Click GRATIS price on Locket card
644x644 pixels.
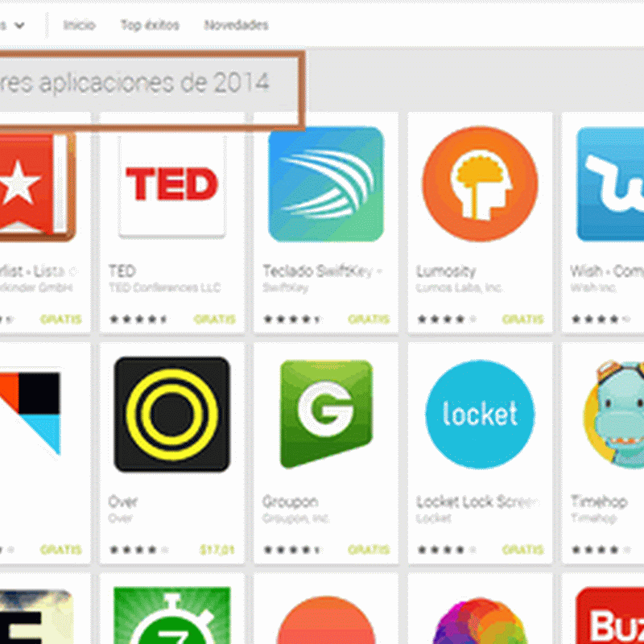click(522, 550)
